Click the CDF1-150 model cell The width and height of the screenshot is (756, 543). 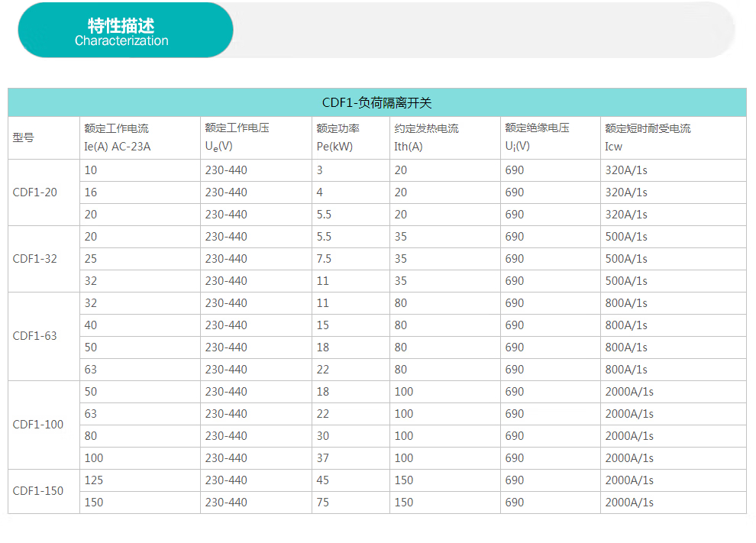(38, 491)
